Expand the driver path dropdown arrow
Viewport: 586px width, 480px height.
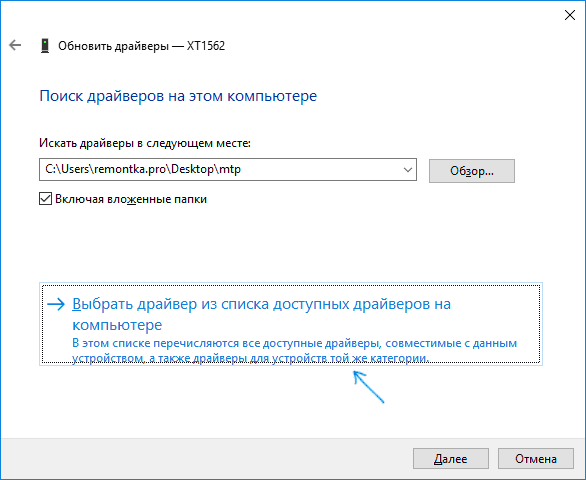click(x=407, y=170)
